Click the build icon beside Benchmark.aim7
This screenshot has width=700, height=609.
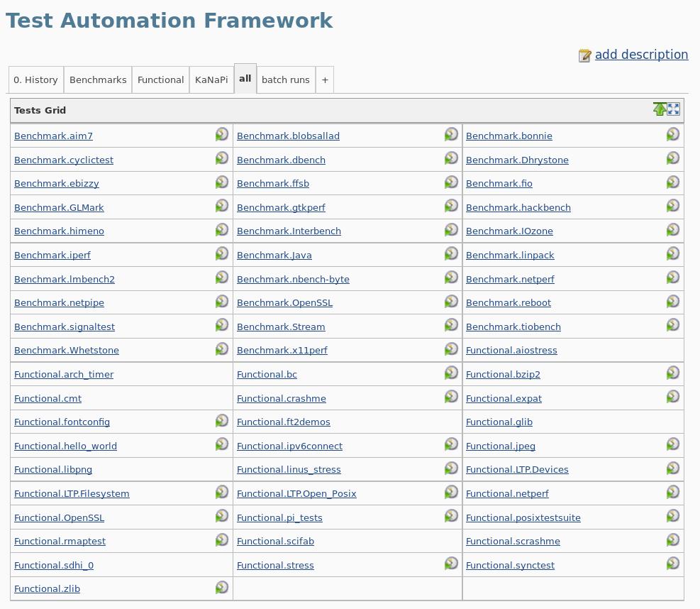click(x=222, y=134)
